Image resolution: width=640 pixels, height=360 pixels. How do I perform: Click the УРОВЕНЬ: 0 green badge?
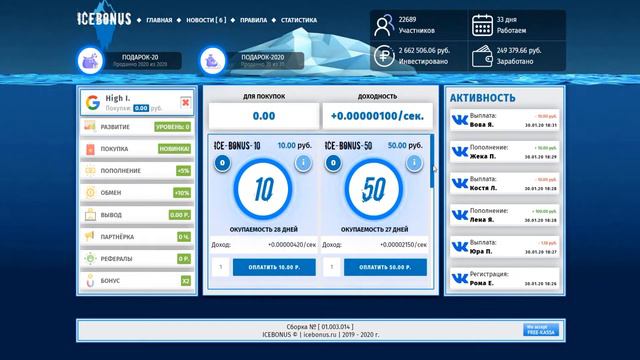point(173,127)
